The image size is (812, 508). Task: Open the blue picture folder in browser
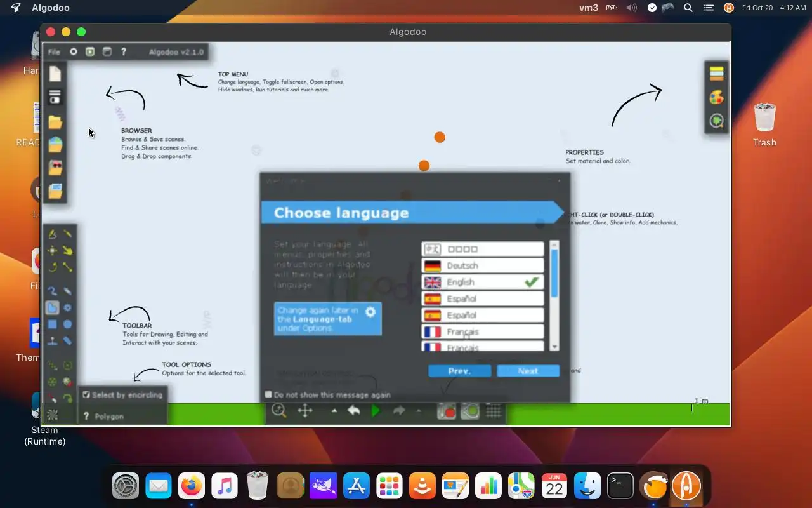coord(55,190)
